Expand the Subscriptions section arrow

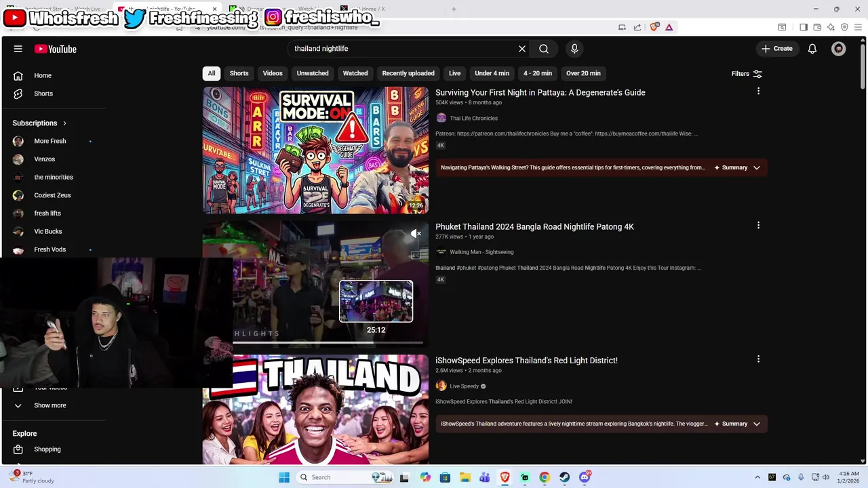coord(64,123)
